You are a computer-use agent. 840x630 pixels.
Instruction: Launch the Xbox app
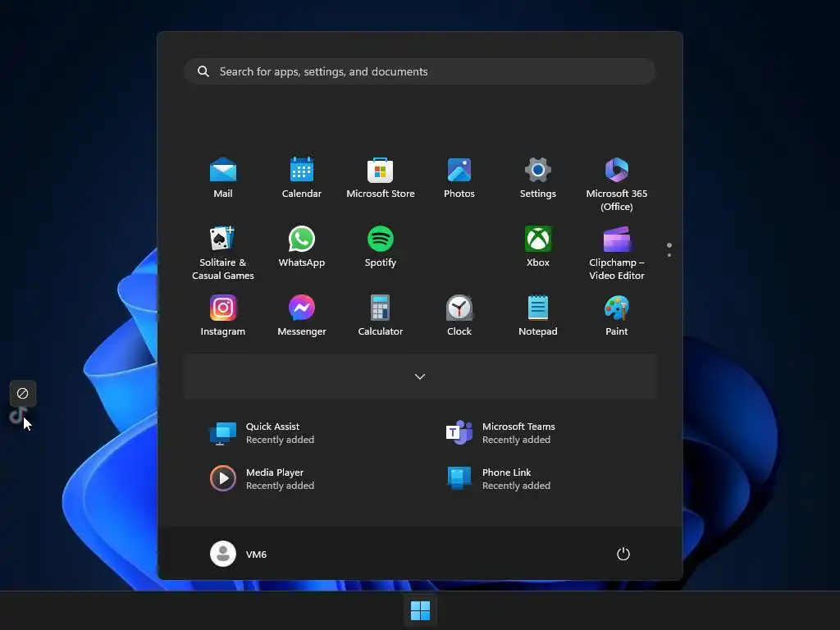pyautogui.click(x=538, y=246)
